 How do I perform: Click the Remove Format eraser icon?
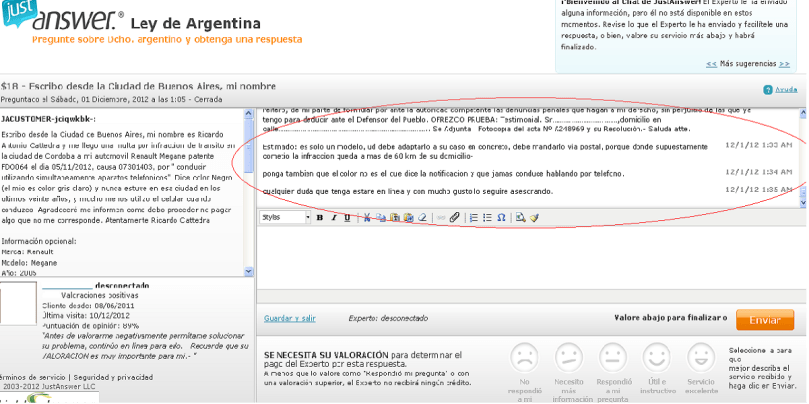point(423,218)
